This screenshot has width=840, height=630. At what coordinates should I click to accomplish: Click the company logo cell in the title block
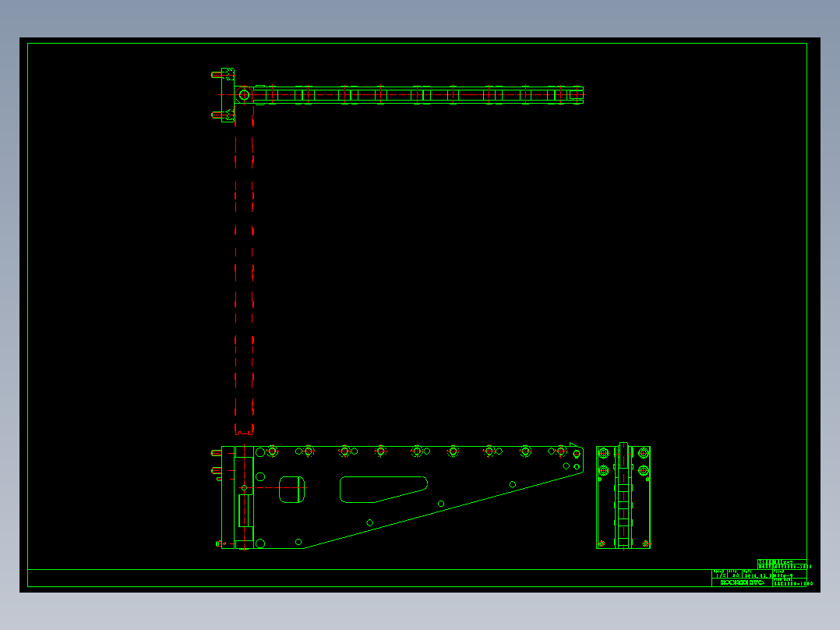tap(742, 582)
